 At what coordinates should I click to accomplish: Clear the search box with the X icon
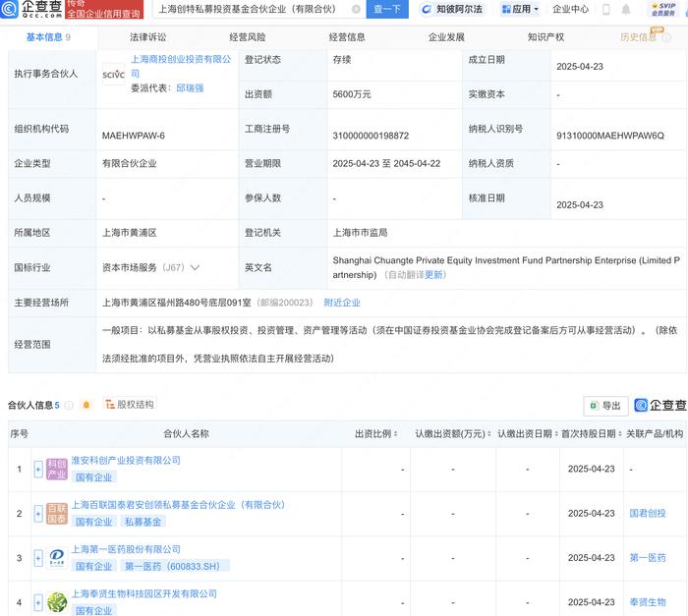[x=356, y=9]
